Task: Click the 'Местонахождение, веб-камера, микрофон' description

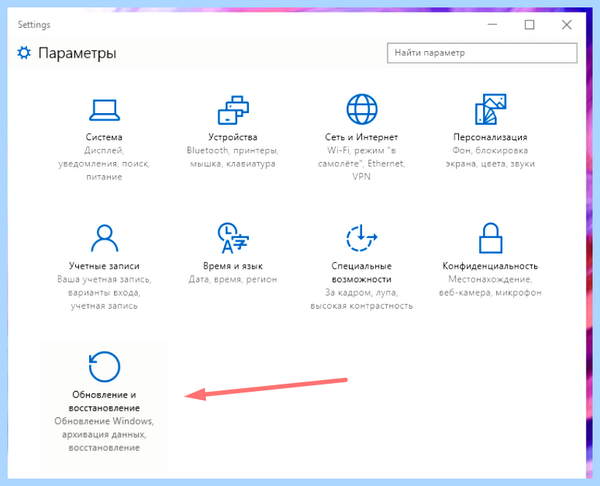Action: click(x=490, y=286)
